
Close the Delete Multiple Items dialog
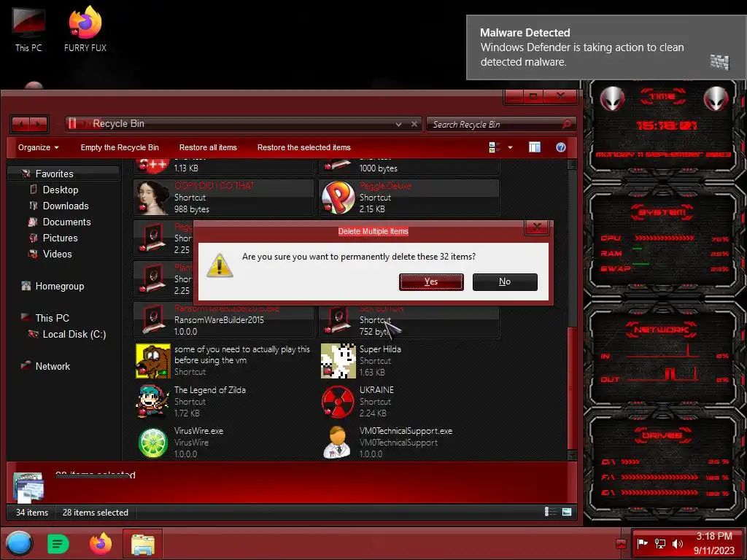(537, 227)
